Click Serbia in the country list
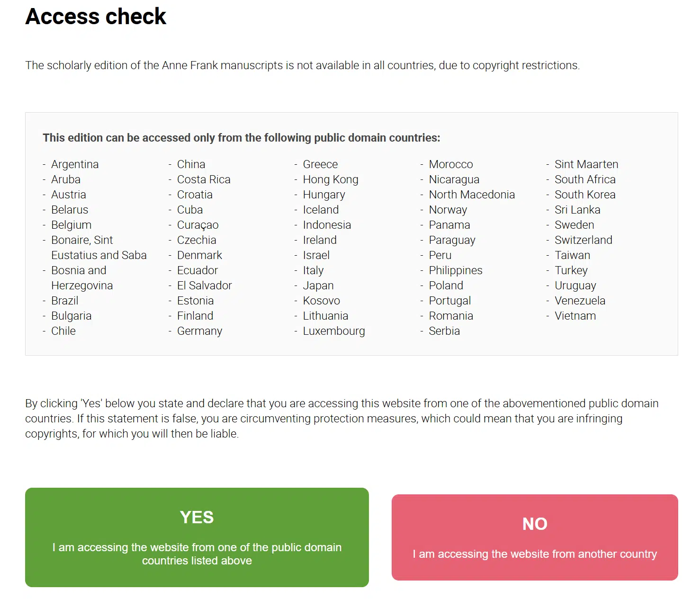This screenshot has width=700, height=599. (x=444, y=331)
